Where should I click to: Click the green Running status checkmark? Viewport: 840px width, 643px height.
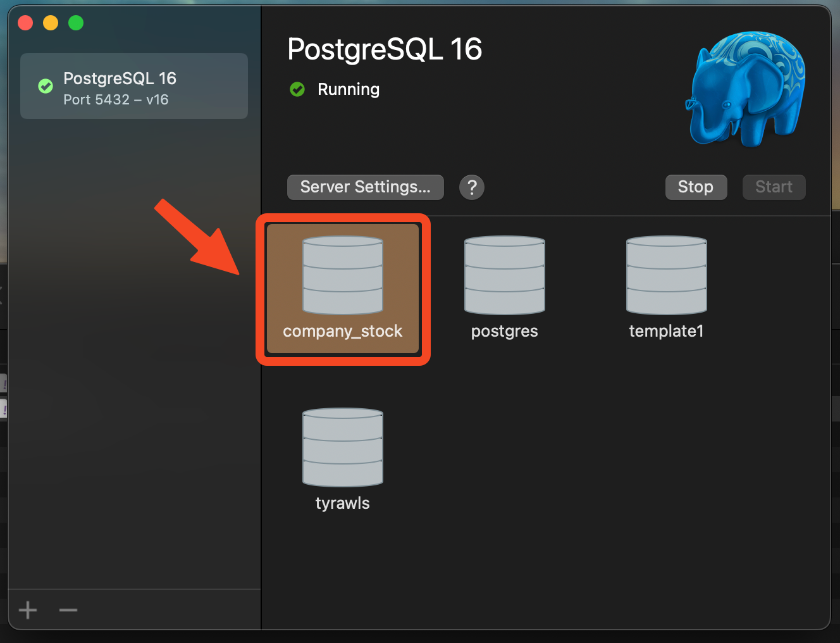pyautogui.click(x=297, y=89)
